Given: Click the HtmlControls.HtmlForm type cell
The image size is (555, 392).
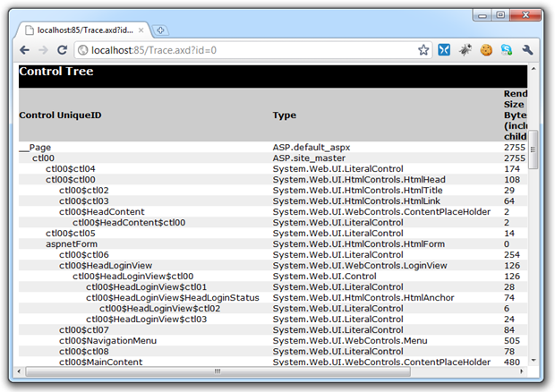Looking at the screenshot, I should [x=359, y=244].
